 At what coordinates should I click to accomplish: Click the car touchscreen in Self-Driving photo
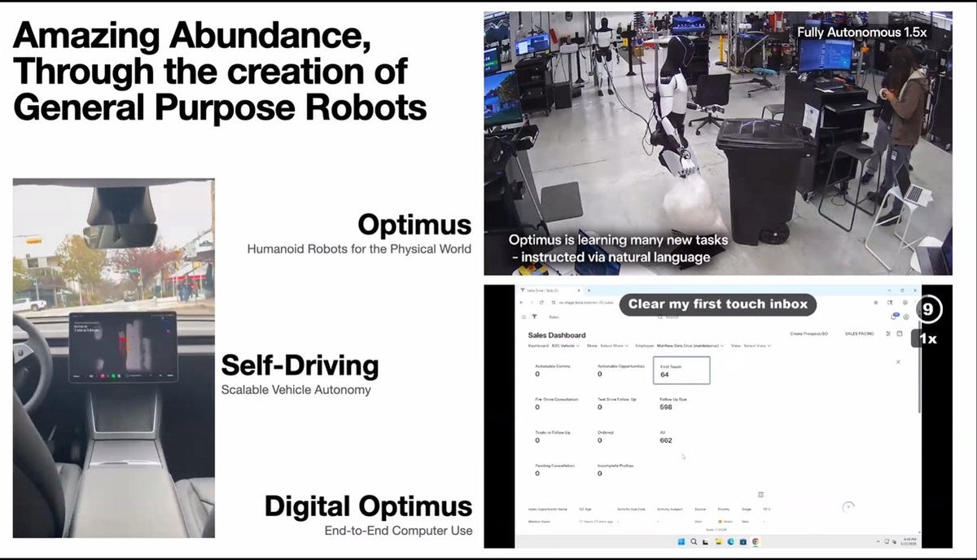coord(122,347)
